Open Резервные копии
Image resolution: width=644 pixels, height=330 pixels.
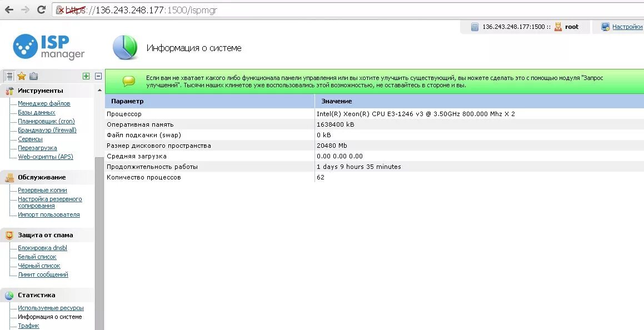coord(42,190)
